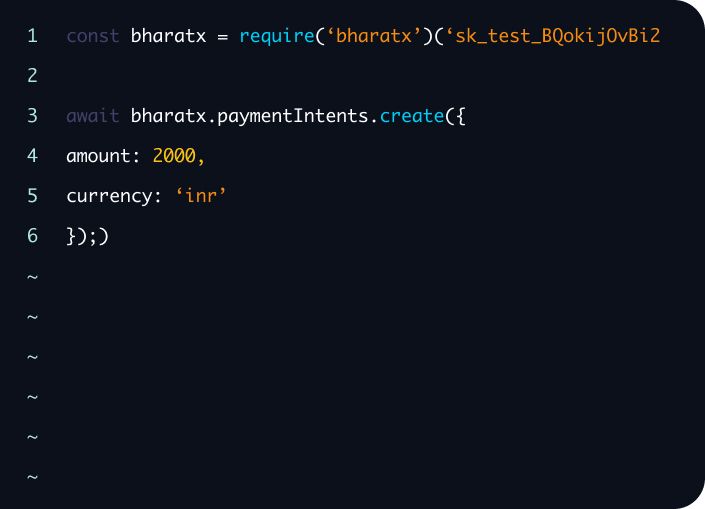Select line number 6 in the gutter
This screenshot has height=509, width=705.
point(32,236)
